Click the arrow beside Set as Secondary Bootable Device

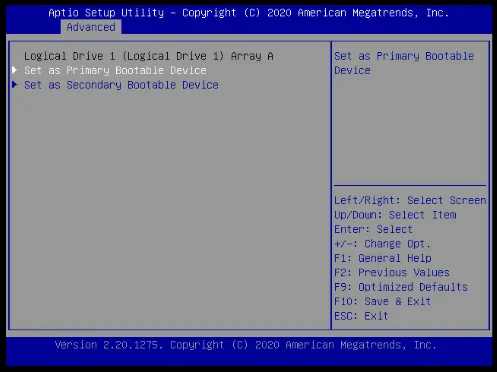[15, 85]
